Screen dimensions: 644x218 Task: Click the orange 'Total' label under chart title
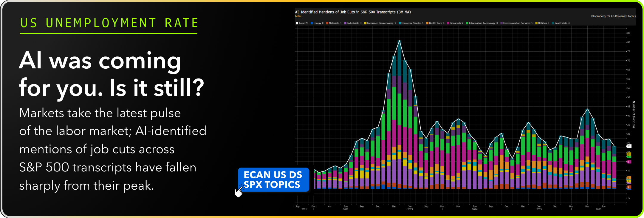298,16
